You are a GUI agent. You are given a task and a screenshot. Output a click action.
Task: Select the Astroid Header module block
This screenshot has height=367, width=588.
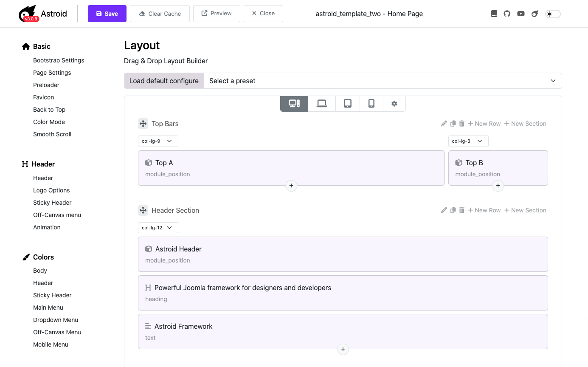(x=343, y=254)
